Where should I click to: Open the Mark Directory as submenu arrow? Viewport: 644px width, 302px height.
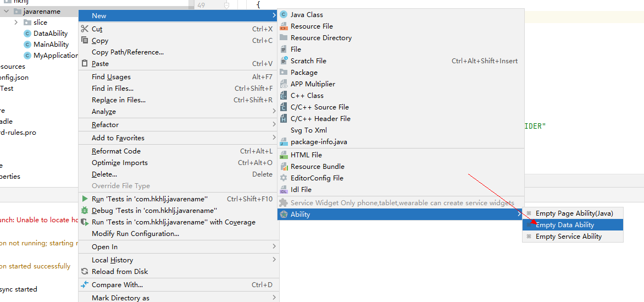(274, 297)
